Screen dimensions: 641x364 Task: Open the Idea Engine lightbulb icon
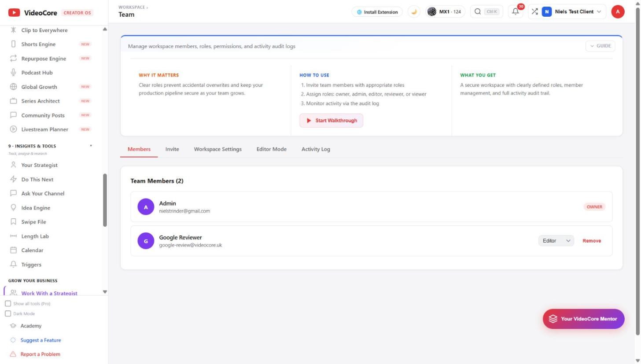click(x=13, y=208)
